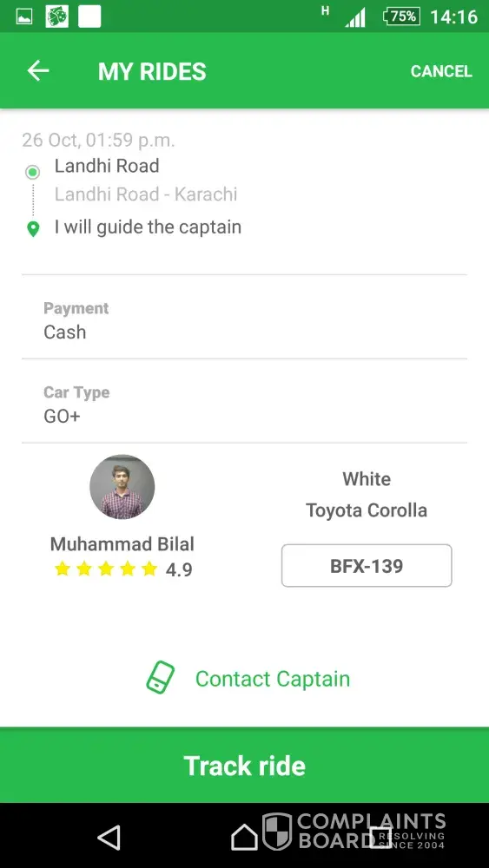Screen dimensions: 489x868
Task: Open the Contact Captain link
Action: 273,679
